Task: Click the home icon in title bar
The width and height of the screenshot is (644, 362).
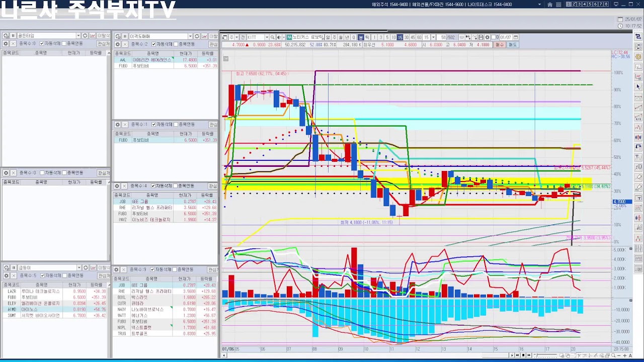Action: 550,5
